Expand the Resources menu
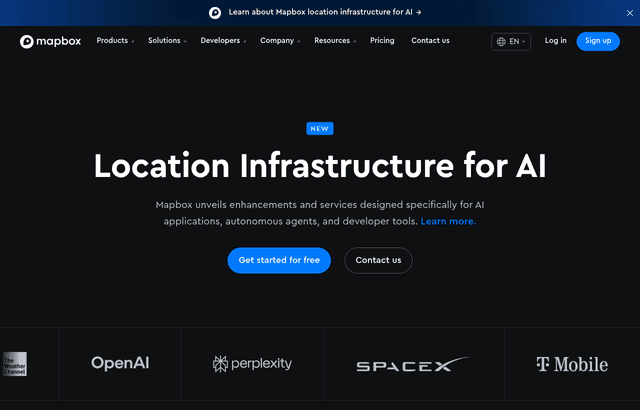The height and width of the screenshot is (410, 640). (335, 41)
